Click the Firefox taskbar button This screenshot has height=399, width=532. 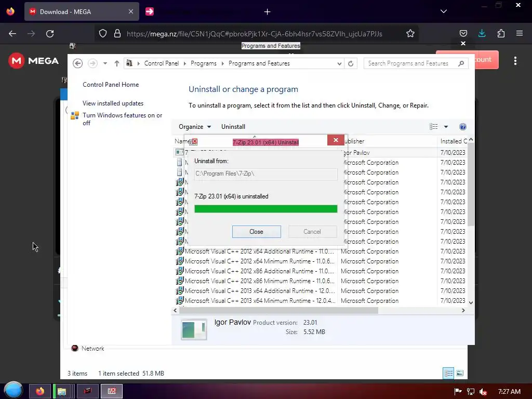point(39,391)
